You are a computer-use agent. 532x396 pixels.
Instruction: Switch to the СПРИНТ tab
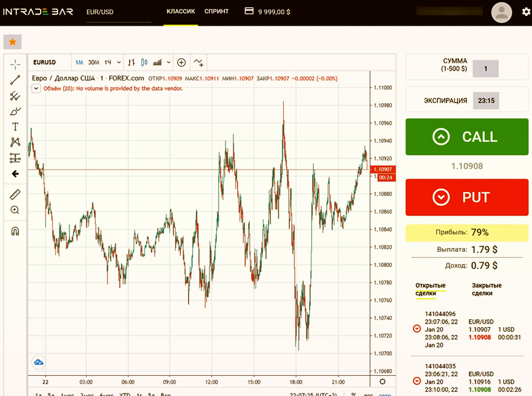(x=216, y=11)
